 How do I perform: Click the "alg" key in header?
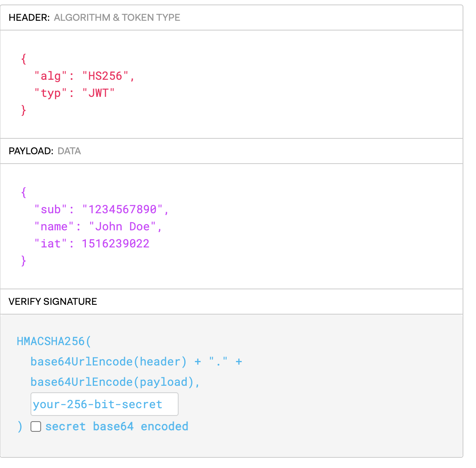[x=50, y=76]
